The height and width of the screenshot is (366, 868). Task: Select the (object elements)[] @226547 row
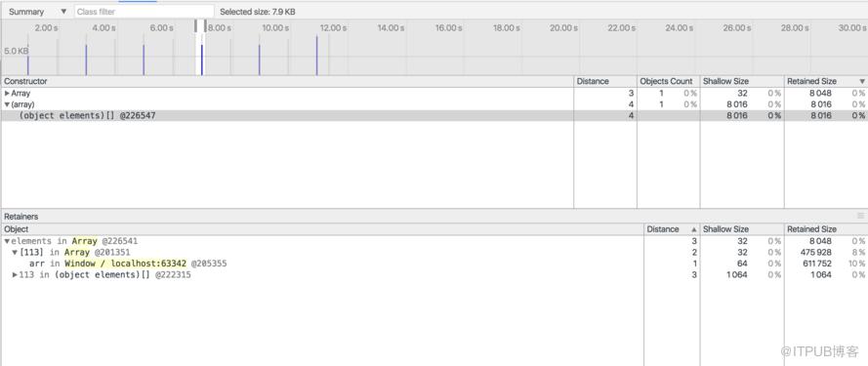pyautogui.click(x=434, y=116)
